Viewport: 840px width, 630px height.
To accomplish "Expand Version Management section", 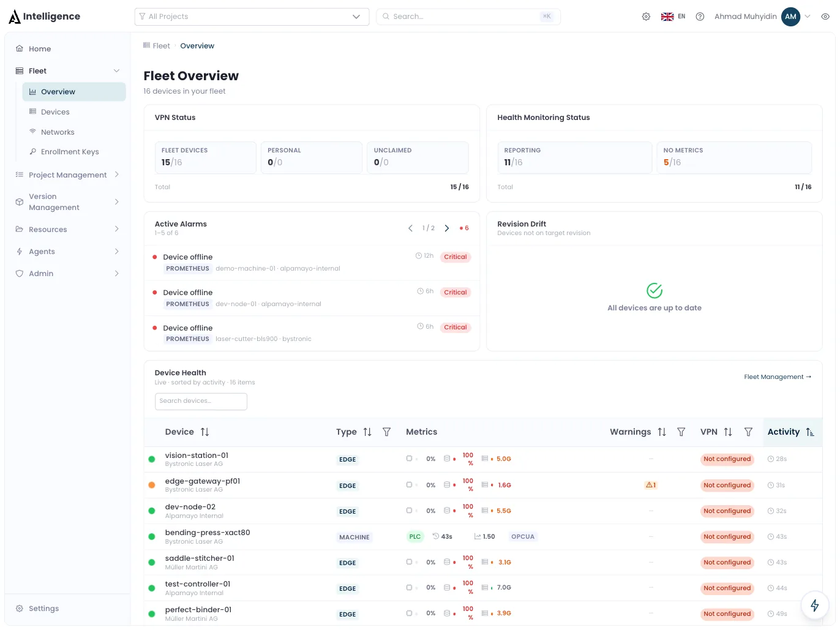I will [x=67, y=202].
